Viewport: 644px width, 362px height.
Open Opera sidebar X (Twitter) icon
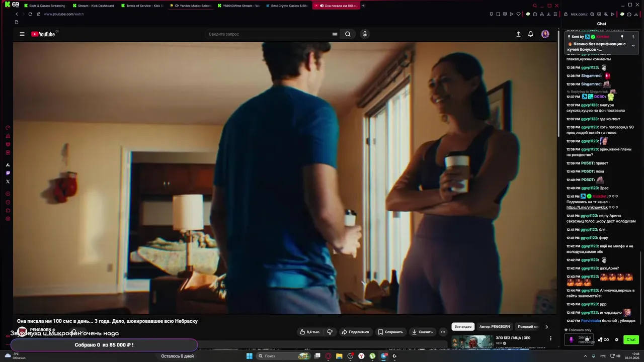(x=8, y=182)
